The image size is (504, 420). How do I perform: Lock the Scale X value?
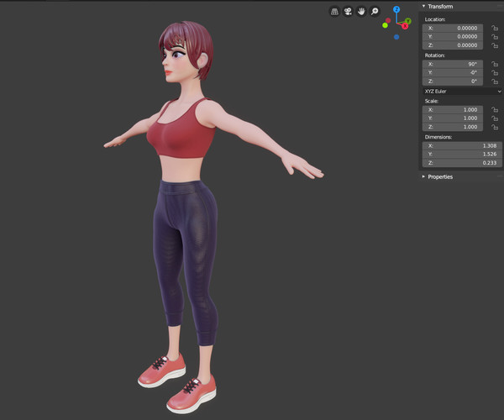(495, 110)
